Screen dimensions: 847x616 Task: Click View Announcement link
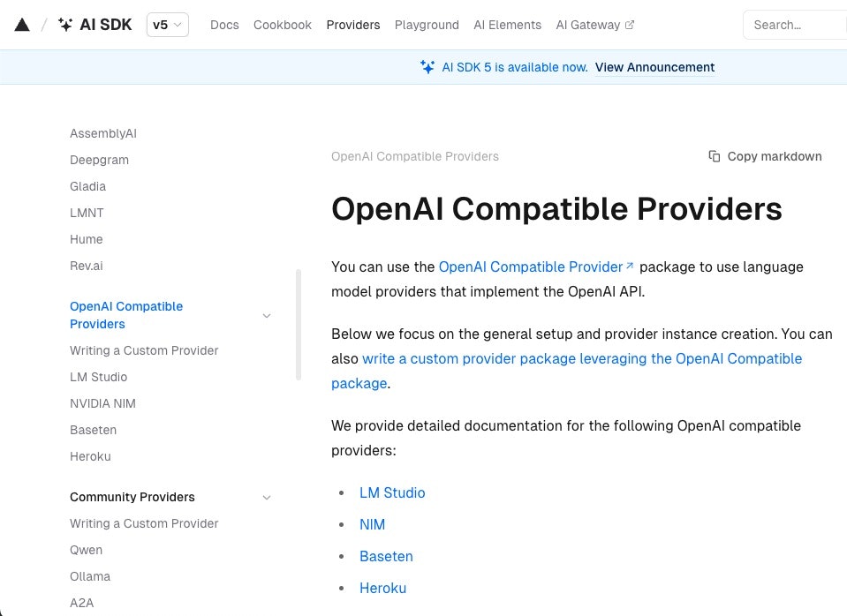click(654, 67)
